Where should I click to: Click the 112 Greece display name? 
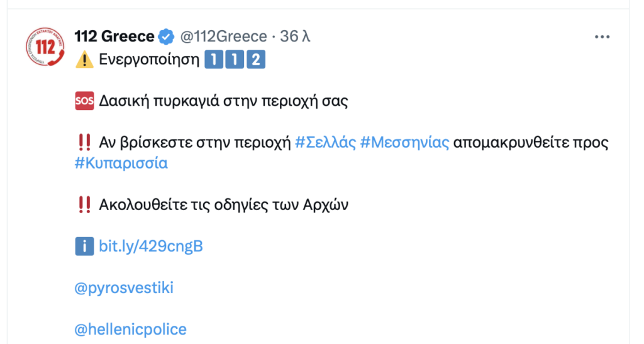pos(114,36)
